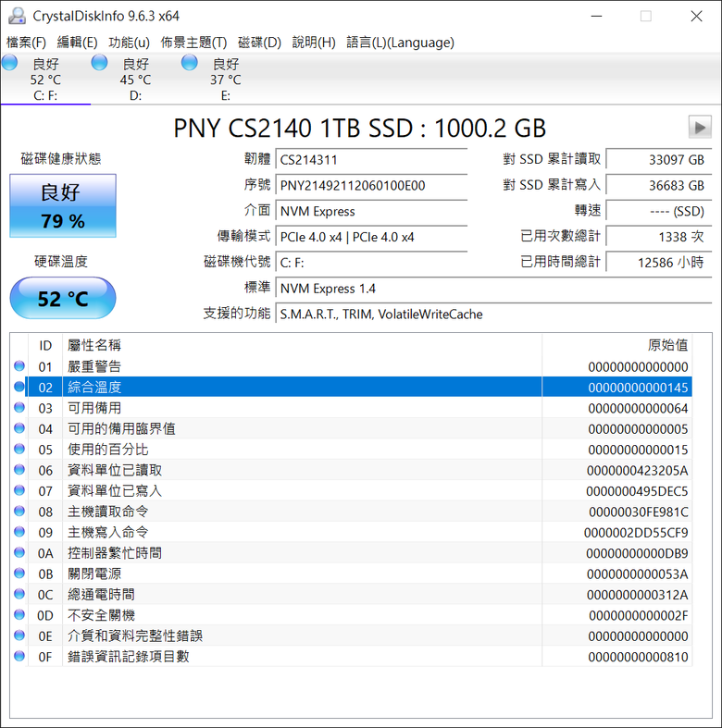The image size is (722, 728).
Task: Click the serial number field PNY21492112060100E00
Action: coord(371,186)
